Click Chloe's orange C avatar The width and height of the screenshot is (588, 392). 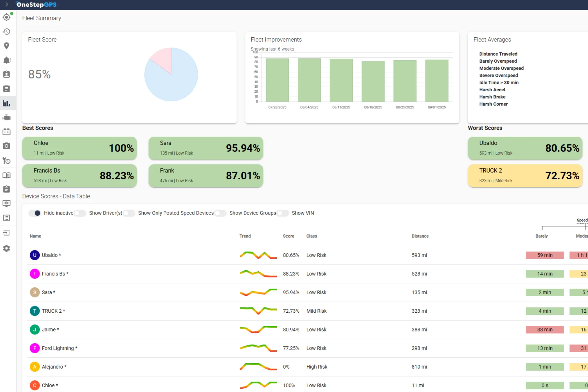tap(35, 385)
